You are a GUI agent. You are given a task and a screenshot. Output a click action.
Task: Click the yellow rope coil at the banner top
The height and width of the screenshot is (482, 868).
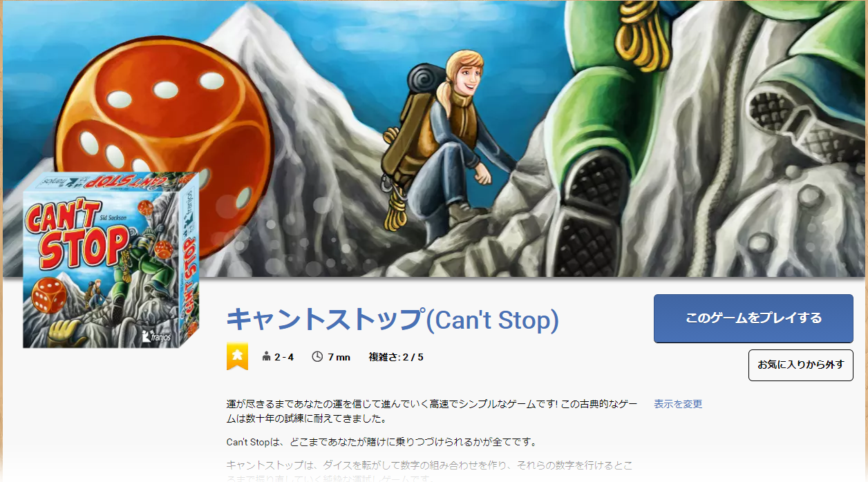[x=644, y=35]
